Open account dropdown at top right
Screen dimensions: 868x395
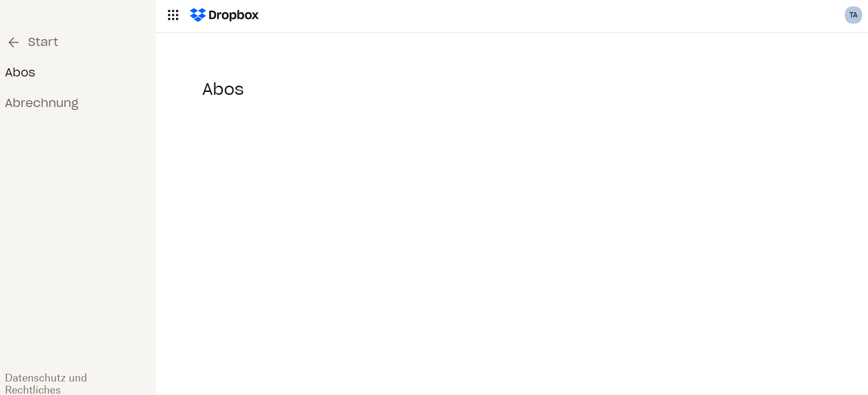pyautogui.click(x=853, y=15)
